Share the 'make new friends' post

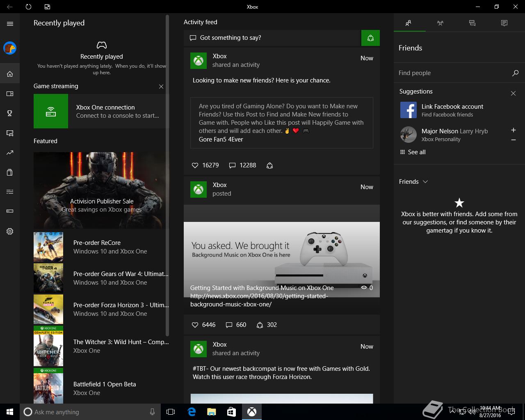[269, 166]
